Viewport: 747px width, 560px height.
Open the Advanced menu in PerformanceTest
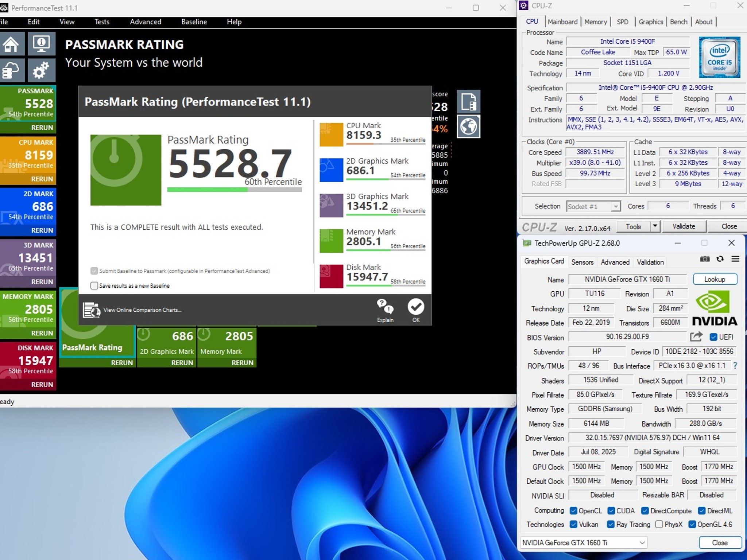click(146, 22)
